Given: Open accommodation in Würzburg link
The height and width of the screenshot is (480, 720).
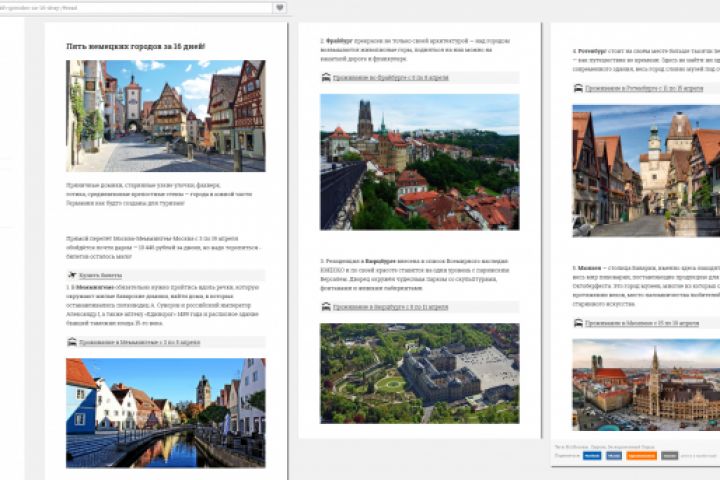Looking at the screenshot, I should pyautogui.click(x=390, y=307).
